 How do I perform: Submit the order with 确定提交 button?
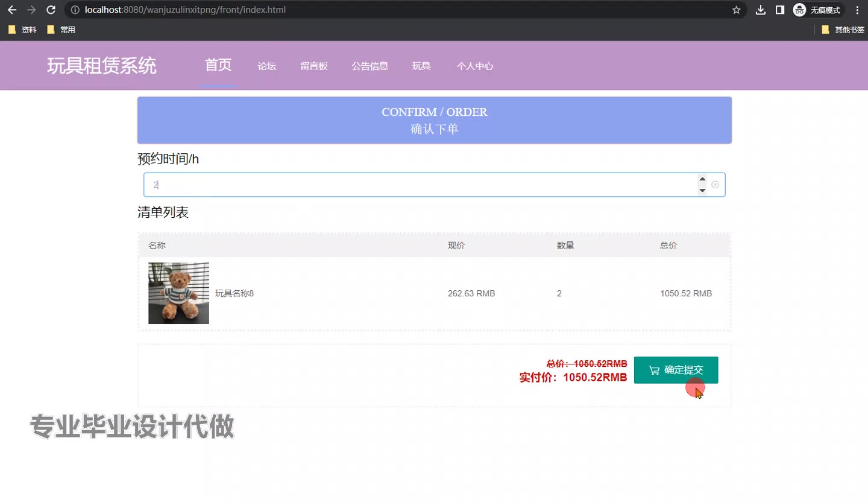click(676, 370)
